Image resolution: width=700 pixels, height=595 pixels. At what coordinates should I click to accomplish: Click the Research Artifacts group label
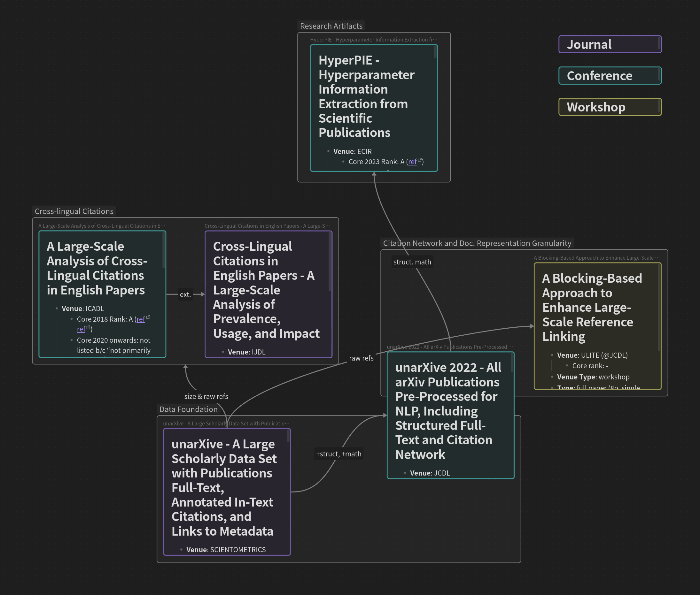tap(331, 26)
